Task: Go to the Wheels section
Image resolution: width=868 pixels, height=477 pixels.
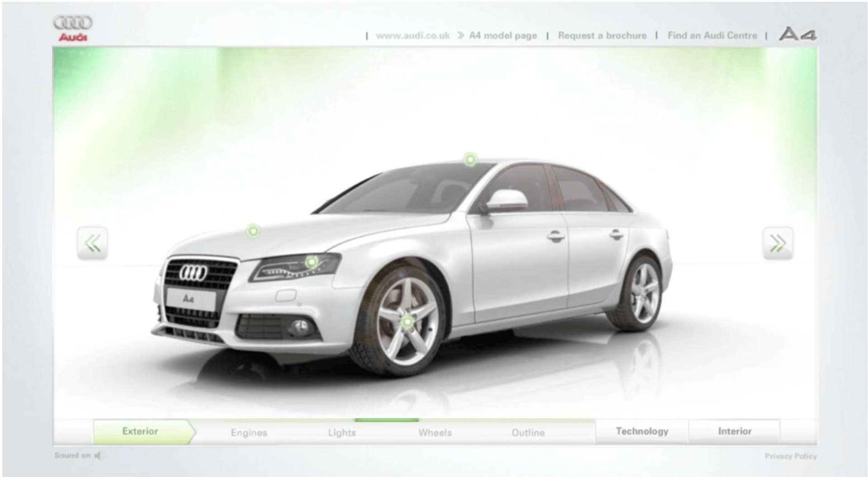Action: pos(435,433)
